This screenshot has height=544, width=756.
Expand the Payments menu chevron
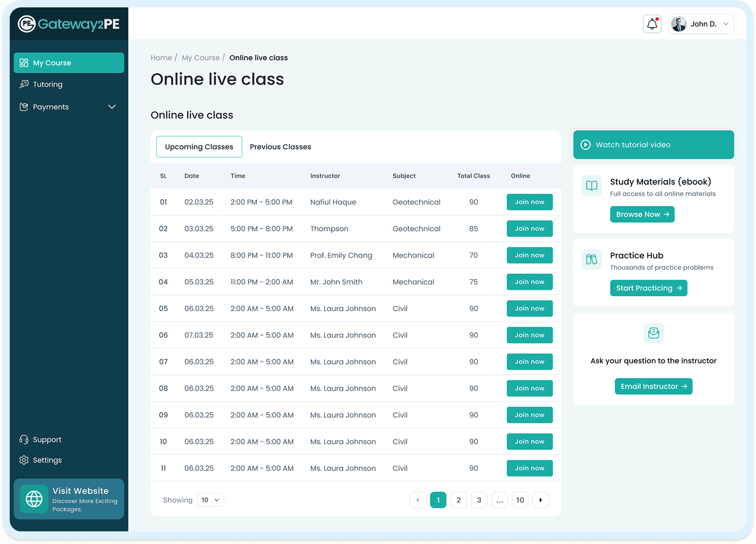click(x=112, y=107)
